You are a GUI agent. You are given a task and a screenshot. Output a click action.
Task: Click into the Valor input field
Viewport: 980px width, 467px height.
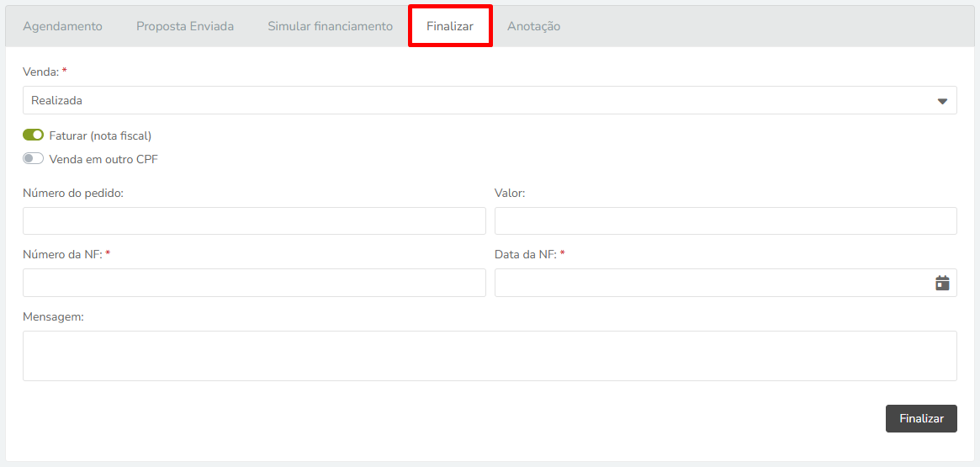(x=726, y=220)
